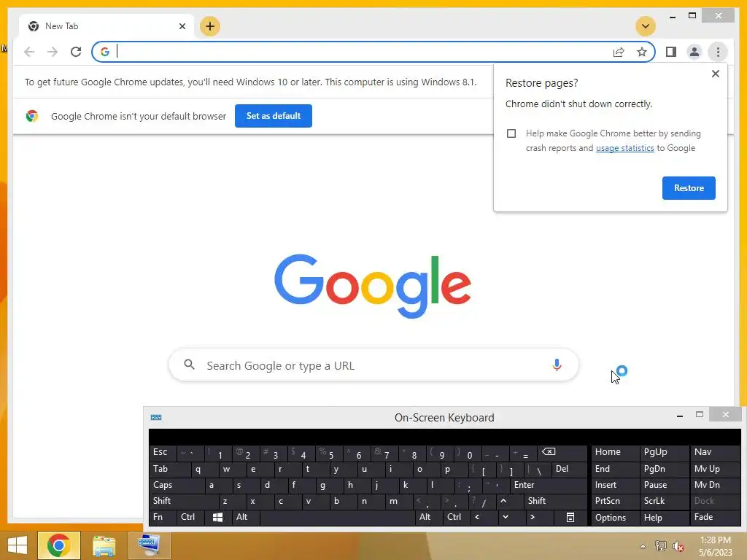Click the Windows logo key on the keyboard
The height and width of the screenshot is (560, 747).
[217, 518]
